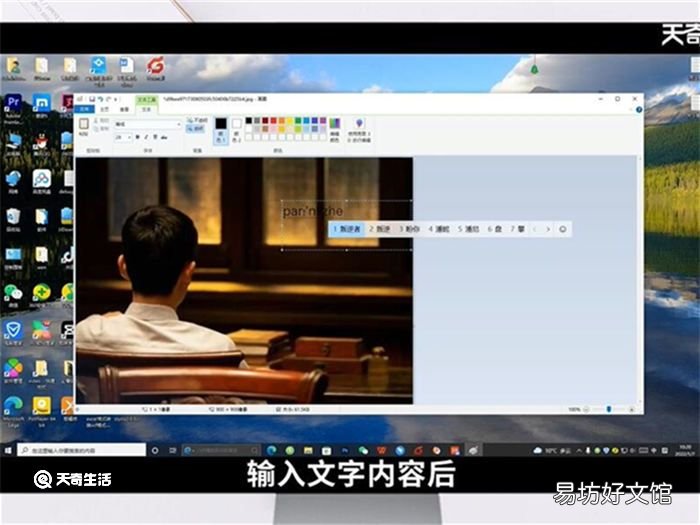Toggle Italic text formatting
Screen dimensions: 700x525
click(146, 137)
